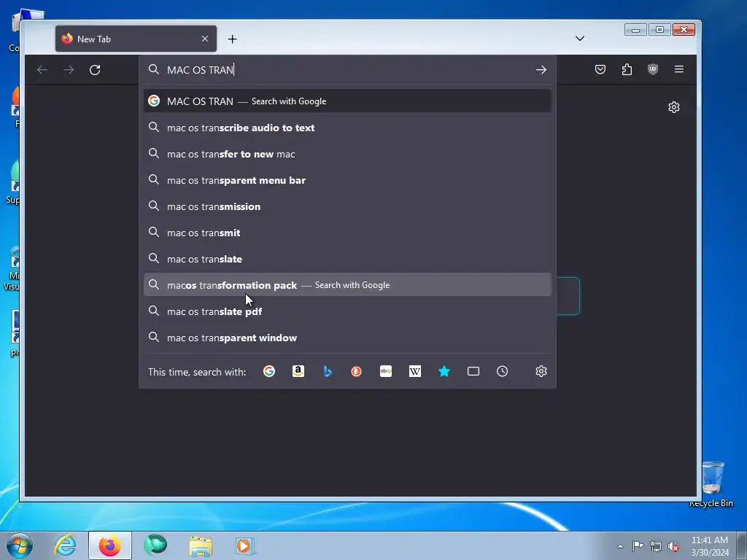Click the Go arrow in the address bar
747x560 pixels.
click(541, 70)
